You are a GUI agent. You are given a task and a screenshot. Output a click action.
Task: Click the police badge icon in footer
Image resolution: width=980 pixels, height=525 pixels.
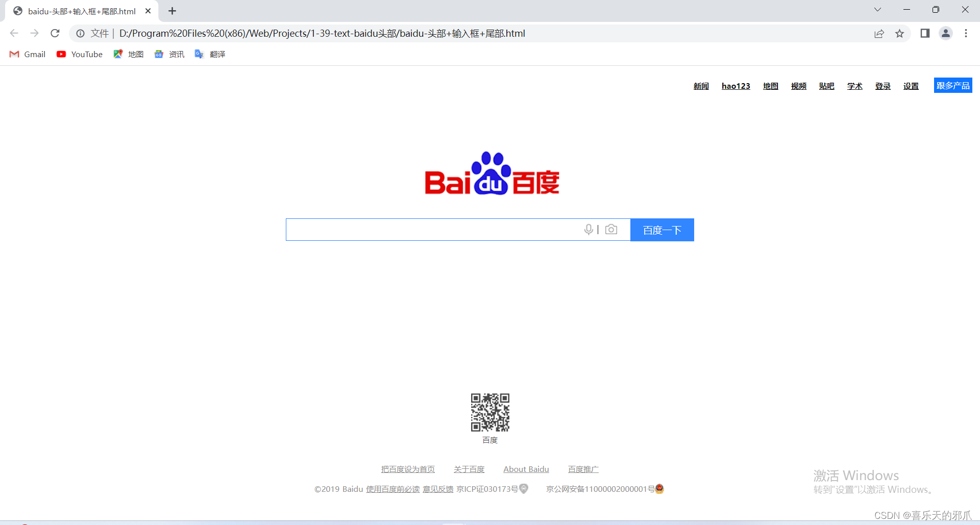tap(659, 489)
